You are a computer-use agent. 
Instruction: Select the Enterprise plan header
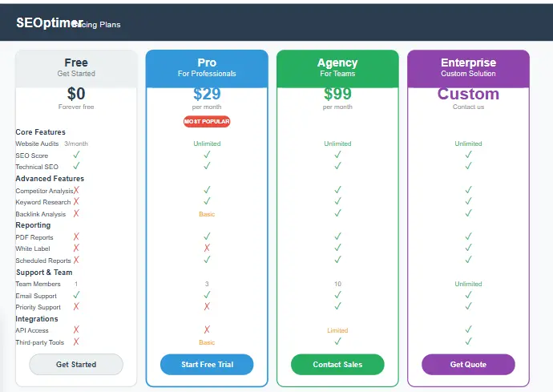coord(468,67)
